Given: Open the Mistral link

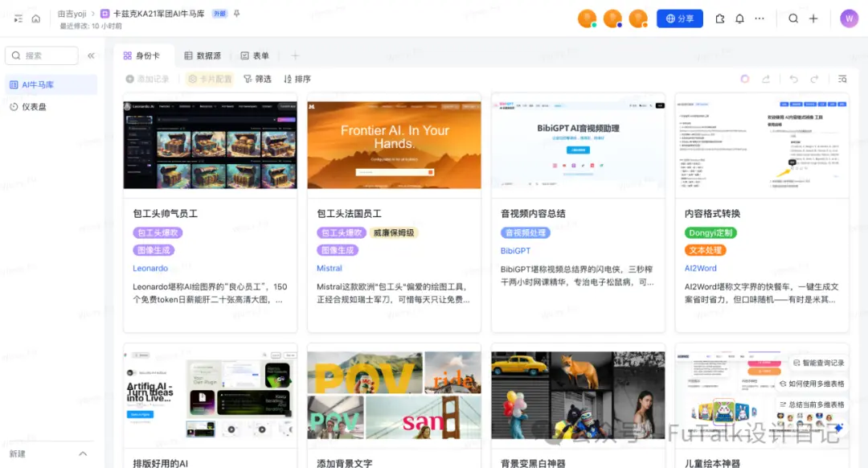Looking at the screenshot, I should point(330,268).
